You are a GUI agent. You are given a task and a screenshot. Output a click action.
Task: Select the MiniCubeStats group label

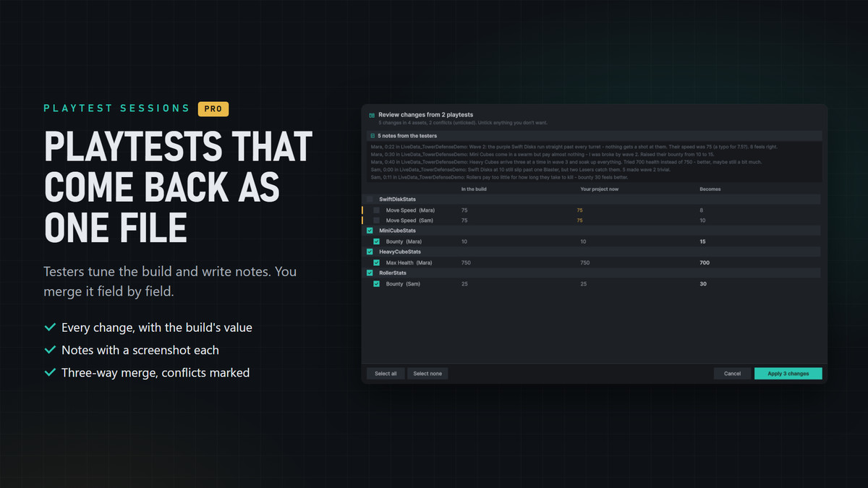[x=399, y=231]
